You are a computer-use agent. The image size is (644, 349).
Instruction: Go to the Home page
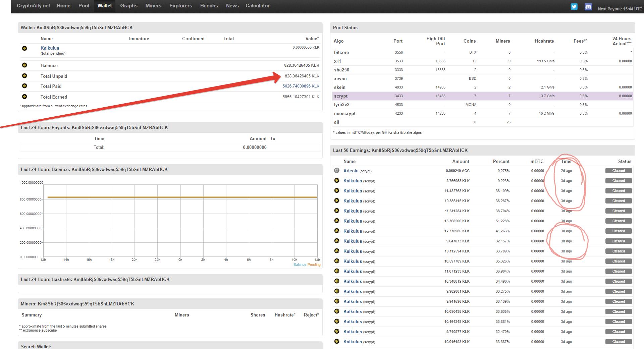pos(63,6)
